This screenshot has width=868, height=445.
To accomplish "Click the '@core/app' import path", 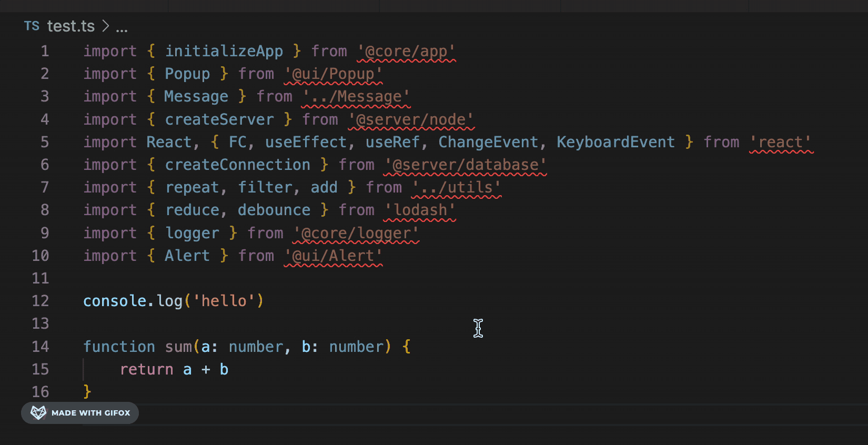I will tap(406, 52).
